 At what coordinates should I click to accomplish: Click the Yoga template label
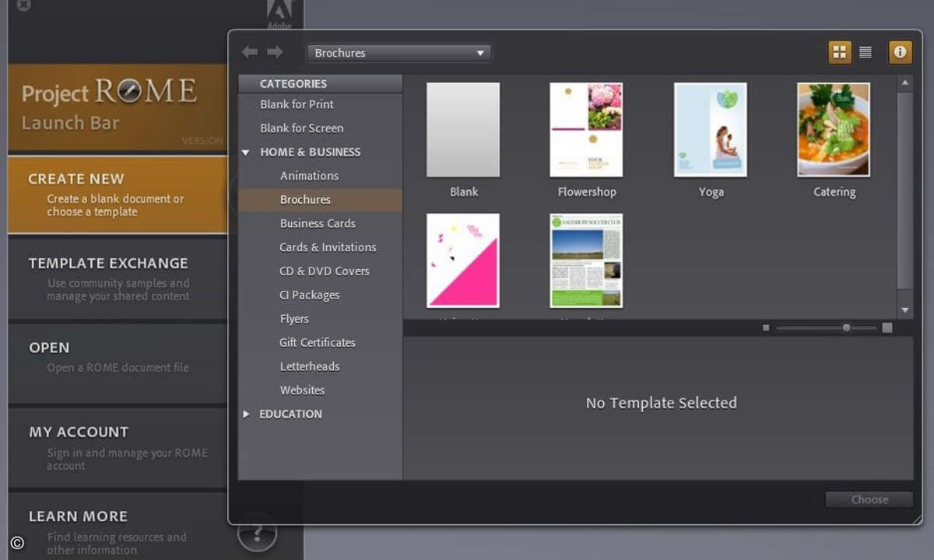(711, 192)
